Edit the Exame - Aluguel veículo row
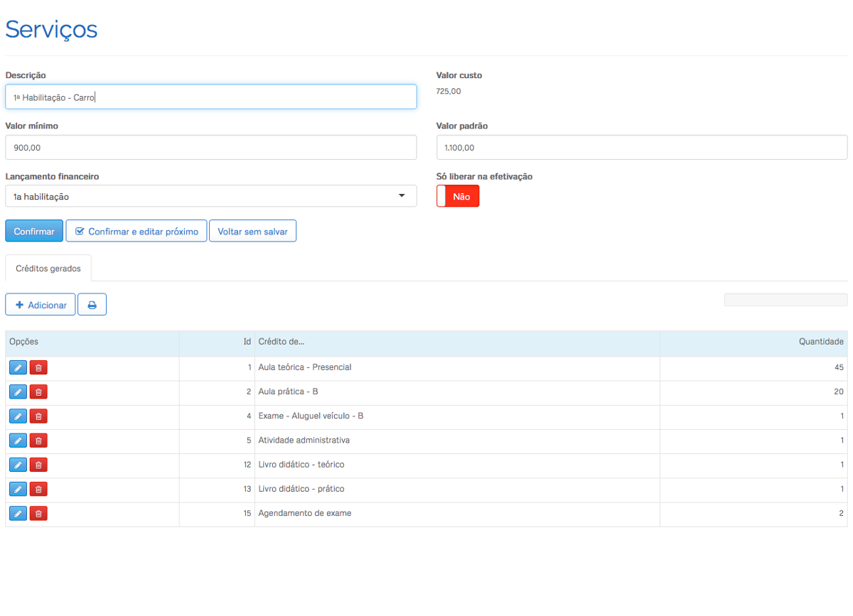This screenshot has width=853, height=616. 18,416
